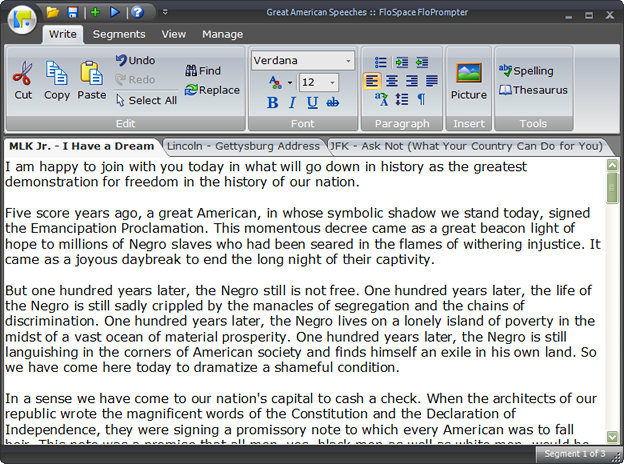Screen dimensions: 624x464
Task: Insert a Picture
Action: (x=469, y=81)
